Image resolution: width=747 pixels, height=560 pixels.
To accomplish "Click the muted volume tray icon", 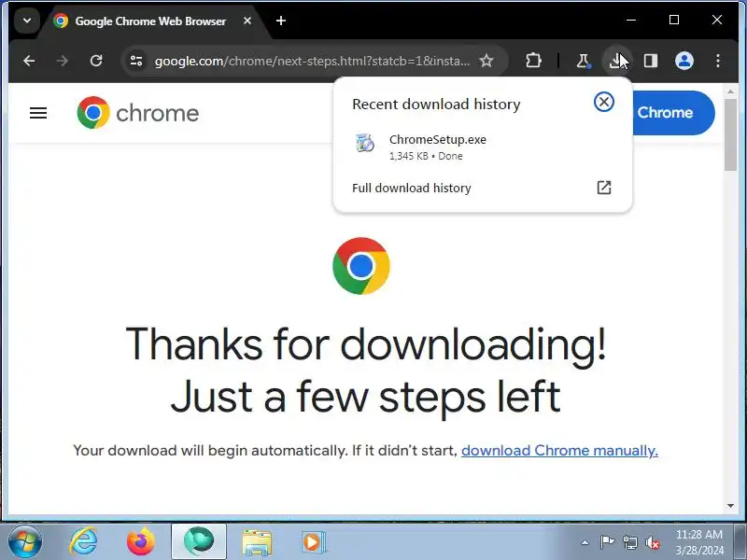I will click(x=653, y=542).
